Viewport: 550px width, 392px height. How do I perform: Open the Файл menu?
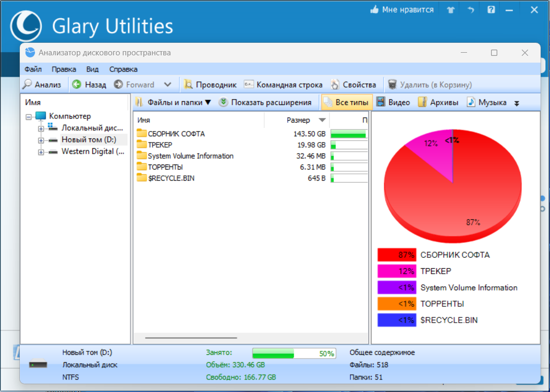[33, 69]
